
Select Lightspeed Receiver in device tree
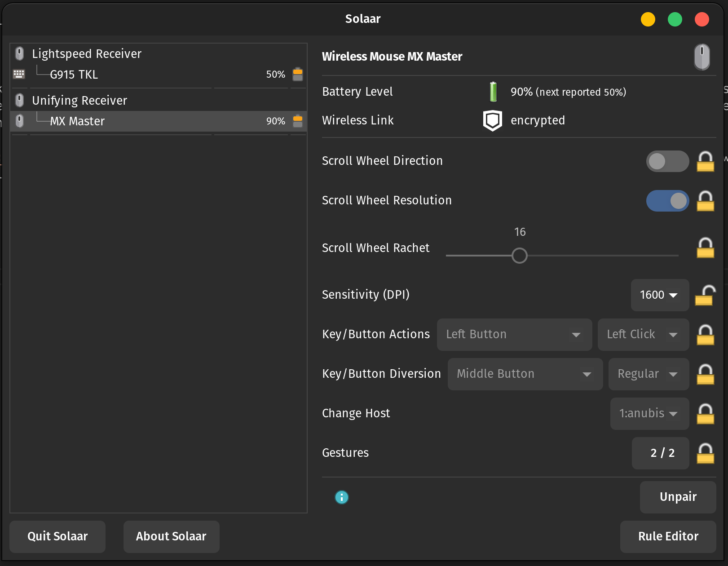159,53
